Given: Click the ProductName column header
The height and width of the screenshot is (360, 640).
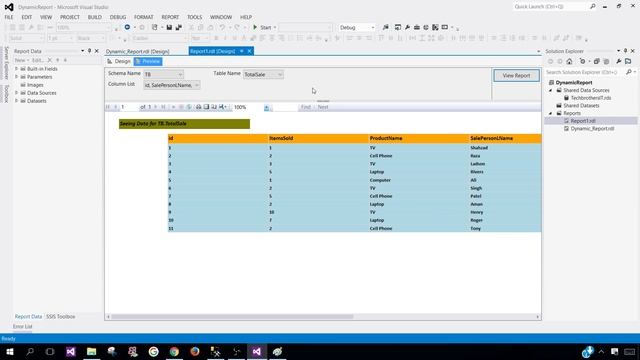Looking at the screenshot, I should [x=386, y=138].
